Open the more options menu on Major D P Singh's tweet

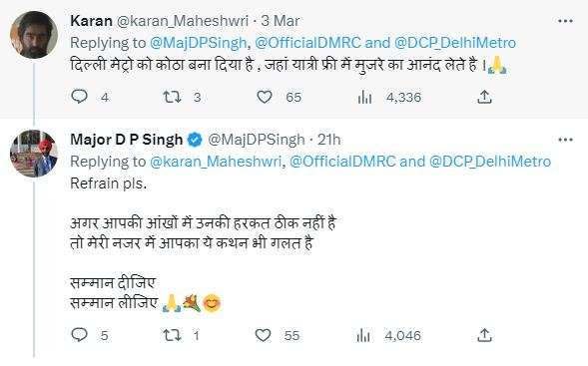tap(565, 140)
